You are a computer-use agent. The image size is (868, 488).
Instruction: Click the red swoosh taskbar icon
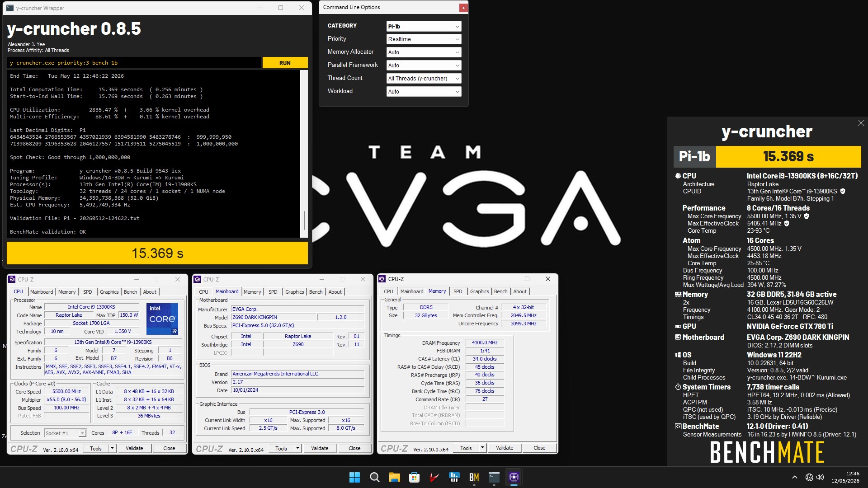tap(434, 477)
